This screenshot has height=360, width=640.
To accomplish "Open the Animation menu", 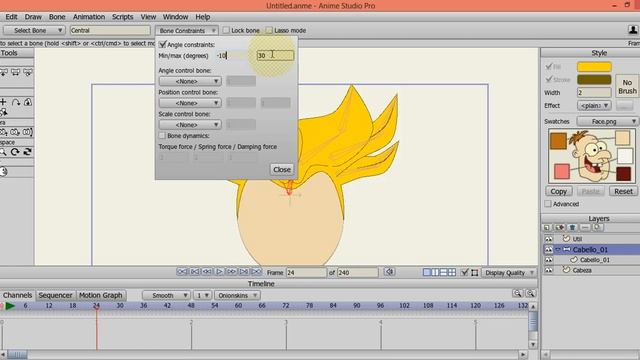I will point(89,17).
